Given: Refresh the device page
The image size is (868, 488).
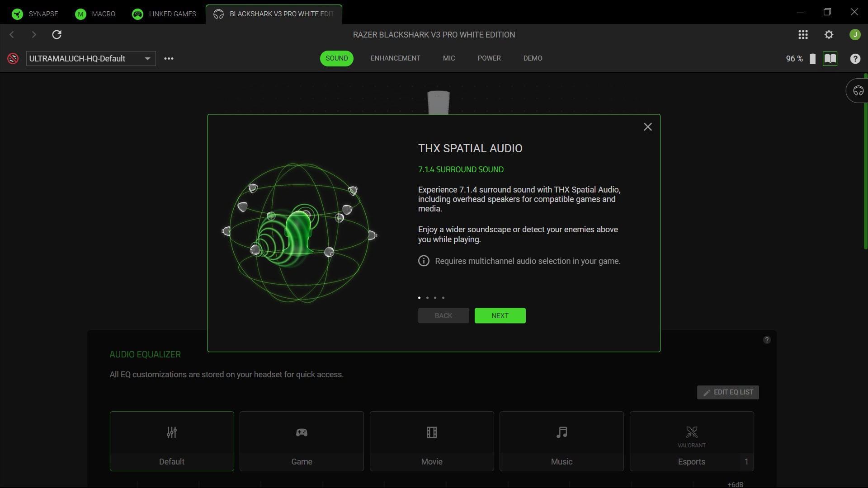Looking at the screenshot, I should click(57, 35).
